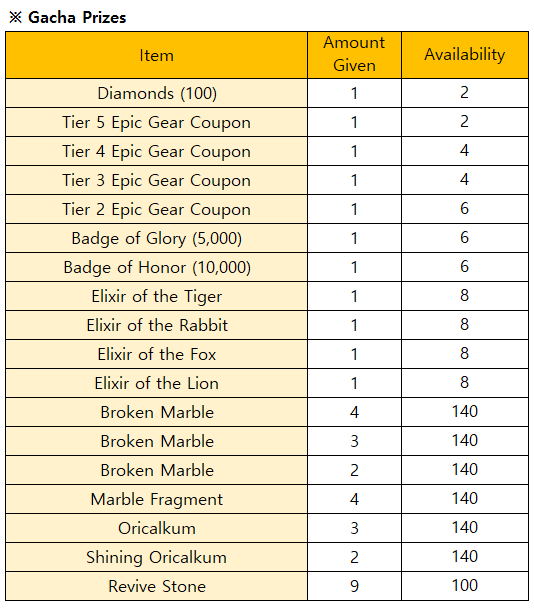Select the Diamonds (100) cell

(x=156, y=93)
